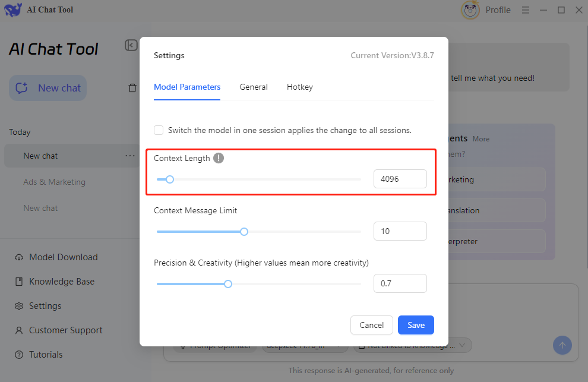Image resolution: width=588 pixels, height=382 pixels.
Task: Click the Save button
Action: click(x=416, y=325)
